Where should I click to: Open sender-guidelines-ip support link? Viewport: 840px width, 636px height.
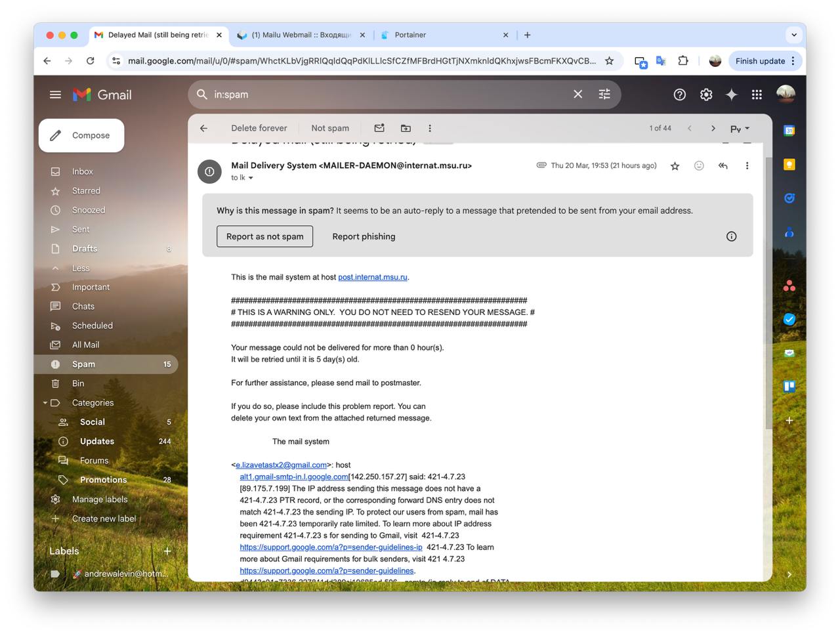tap(331, 547)
